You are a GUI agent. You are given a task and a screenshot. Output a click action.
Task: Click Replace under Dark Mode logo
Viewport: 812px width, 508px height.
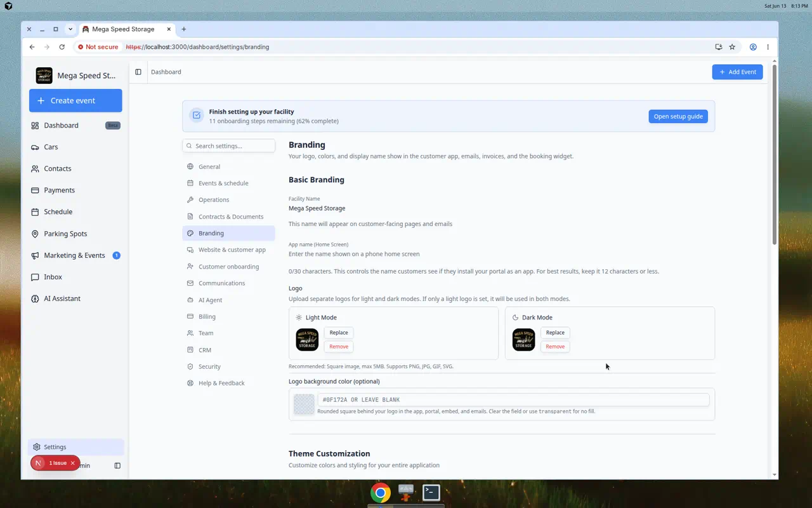click(x=555, y=333)
